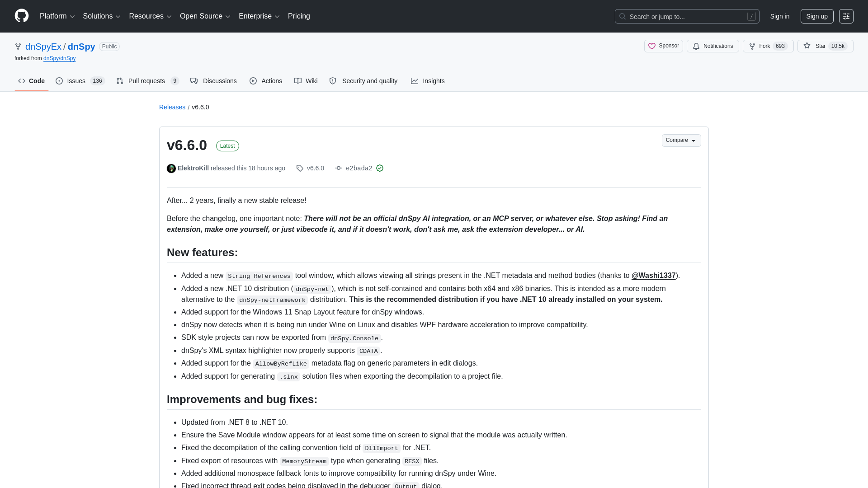This screenshot has height=488, width=868.
Task: Open the Discussions tab
Action: point(213,81)
